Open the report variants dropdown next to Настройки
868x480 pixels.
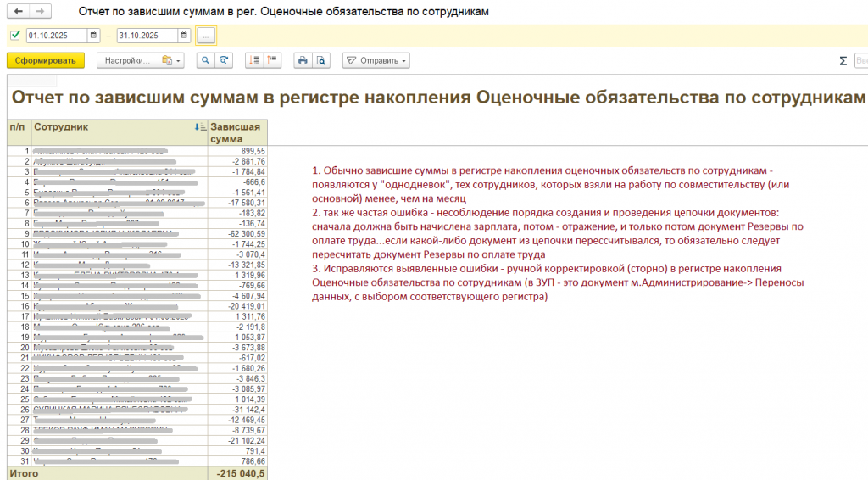pyautogui.click(x=171, y=60)
